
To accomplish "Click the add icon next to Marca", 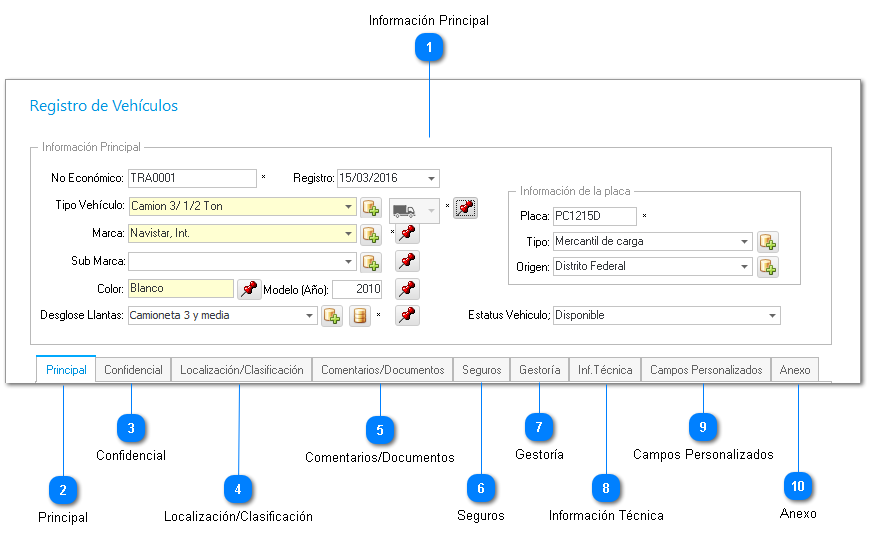I will (x=371, y=234).
